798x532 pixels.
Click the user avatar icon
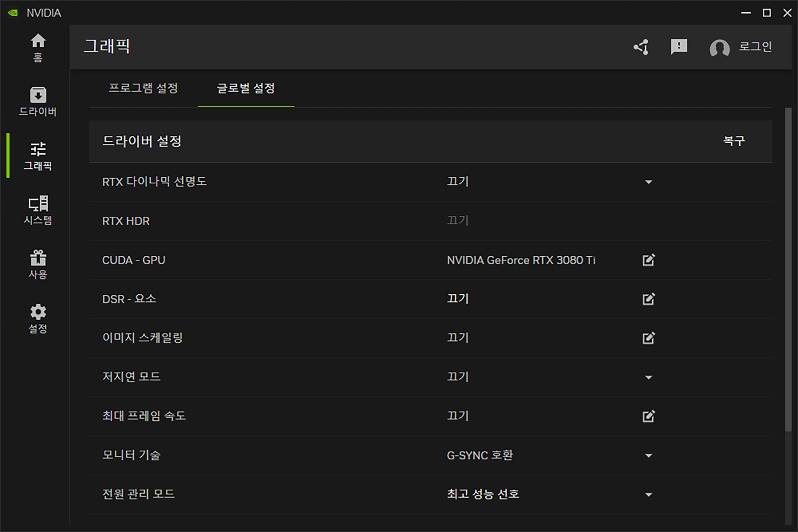coord(719,48)
